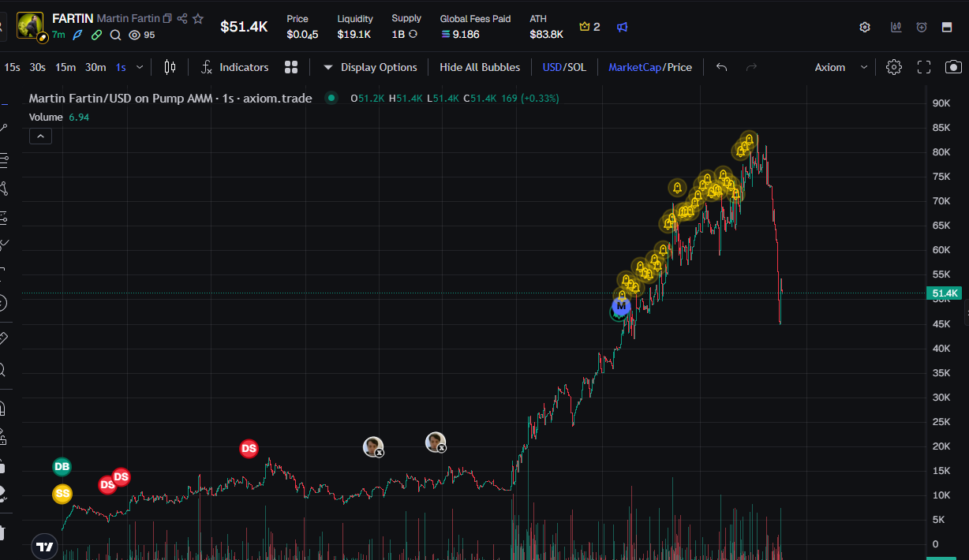Take a chart snapshot with camera icon
Viewport: 969px width, 560px height.
click(953, 67)
